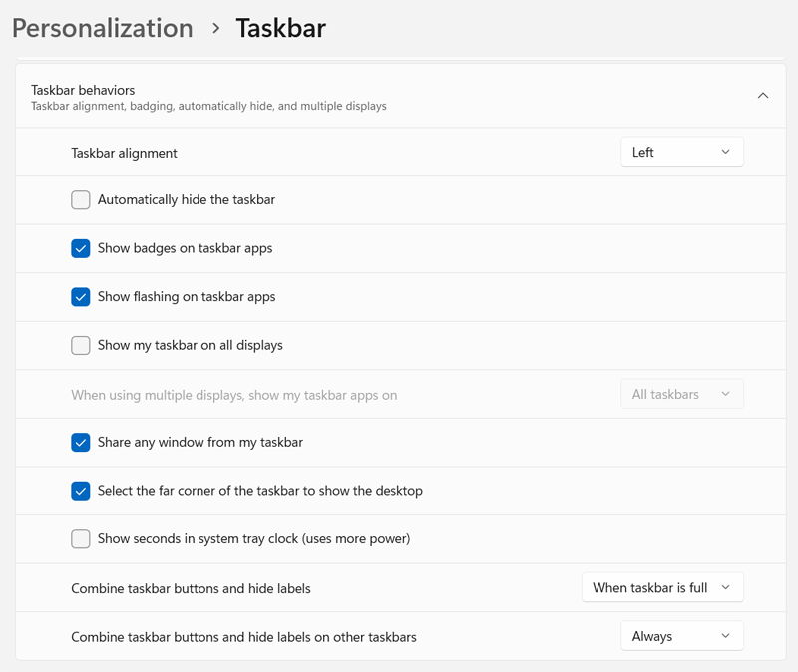This screenshot has width=798, height=672.
Task: Uncheck Share any window from my taskbar
Action: (x=81, y=442)
